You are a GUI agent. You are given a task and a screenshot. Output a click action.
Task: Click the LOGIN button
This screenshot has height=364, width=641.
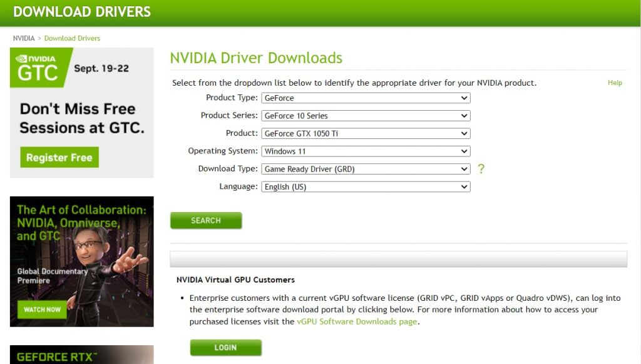point(225,348)
